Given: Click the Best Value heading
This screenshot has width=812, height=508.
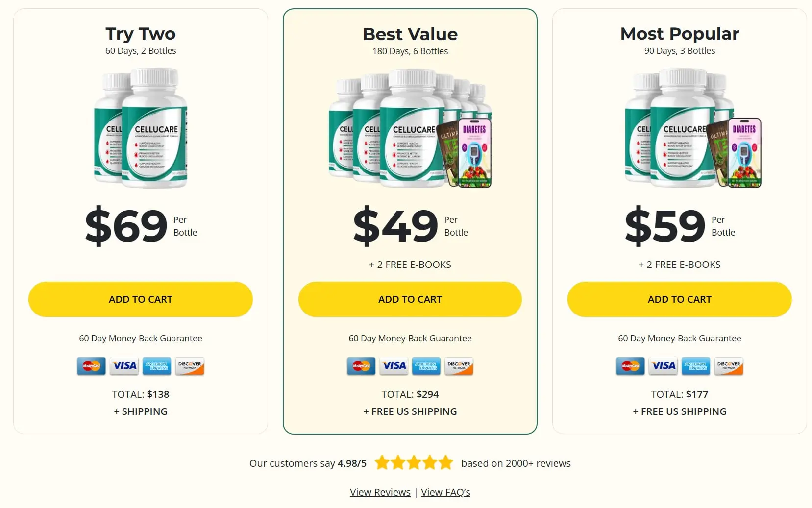Looking at the screenshot, I should coord(410,34).
